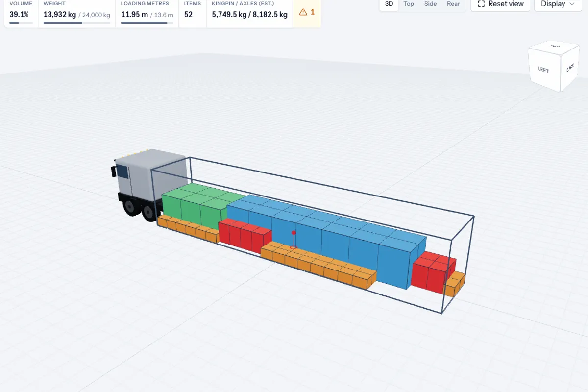This screenshot has height=392, width=588.
Task: Click the BACK face of the view cube
Action: tap(569, 68)
